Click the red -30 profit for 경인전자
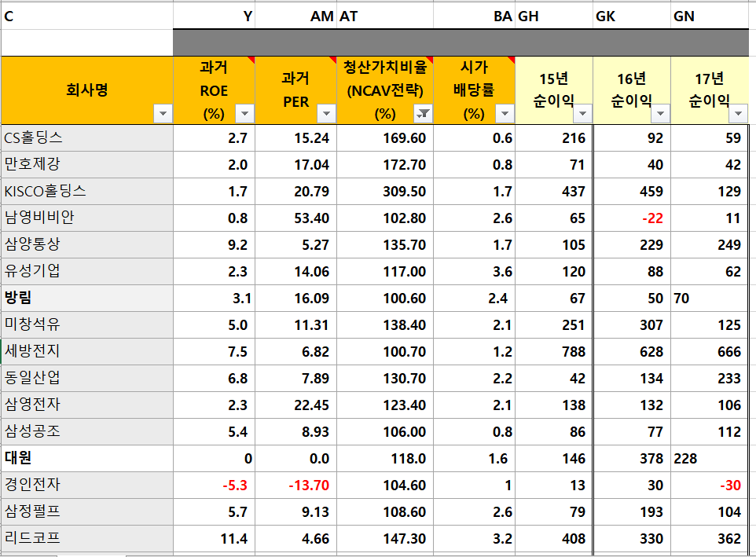 pyautogui.click(x=730, y=486)
